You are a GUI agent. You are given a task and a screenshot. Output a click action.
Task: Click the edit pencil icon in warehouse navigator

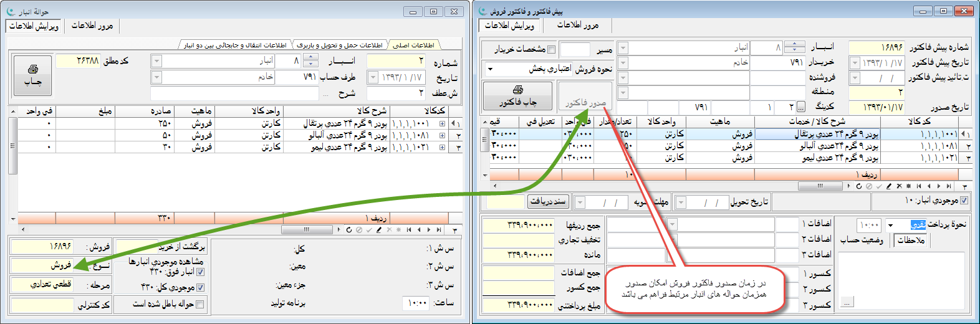tap(379, 230)
